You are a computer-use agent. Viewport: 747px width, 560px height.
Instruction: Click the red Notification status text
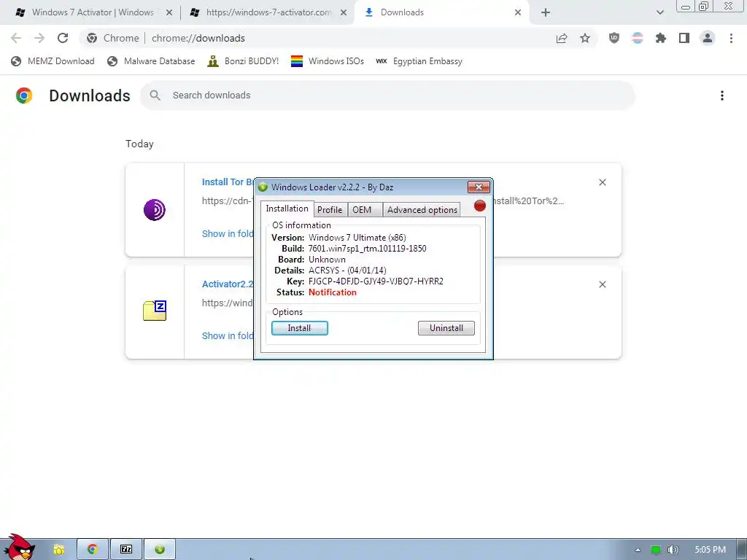click(x=333, y=292)
